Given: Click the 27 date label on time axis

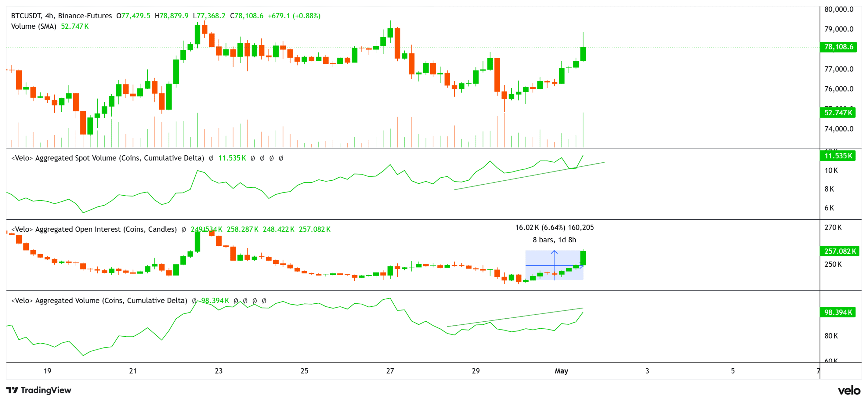Looking at the screenshot, I should (390, 371).
